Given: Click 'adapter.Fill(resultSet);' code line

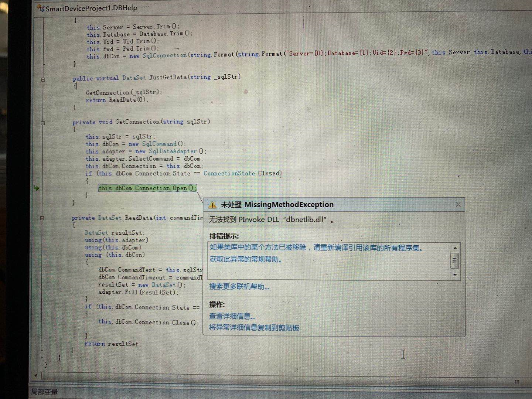Looking at the screenshot, I should click(x=138, y=292).
